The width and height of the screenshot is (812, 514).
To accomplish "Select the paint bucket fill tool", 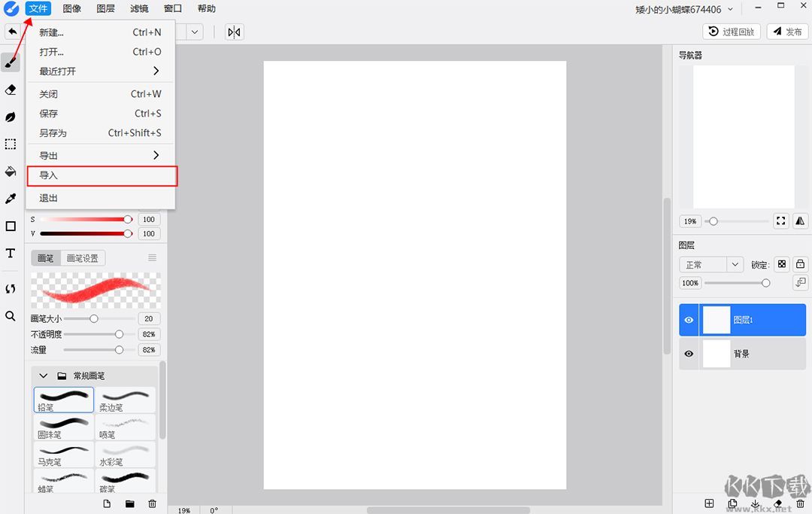I will point(11,172).
